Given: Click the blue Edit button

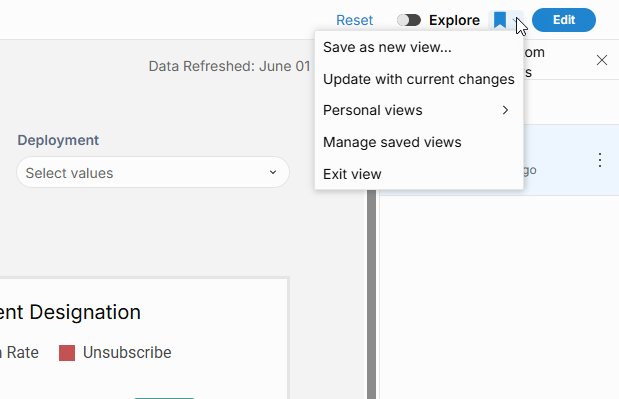Looking at the screenshot, I should [x=564, y=20].
